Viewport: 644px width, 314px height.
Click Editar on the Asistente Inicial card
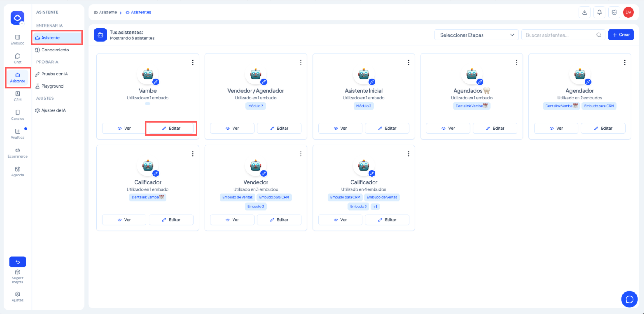(x=387, y=129)
